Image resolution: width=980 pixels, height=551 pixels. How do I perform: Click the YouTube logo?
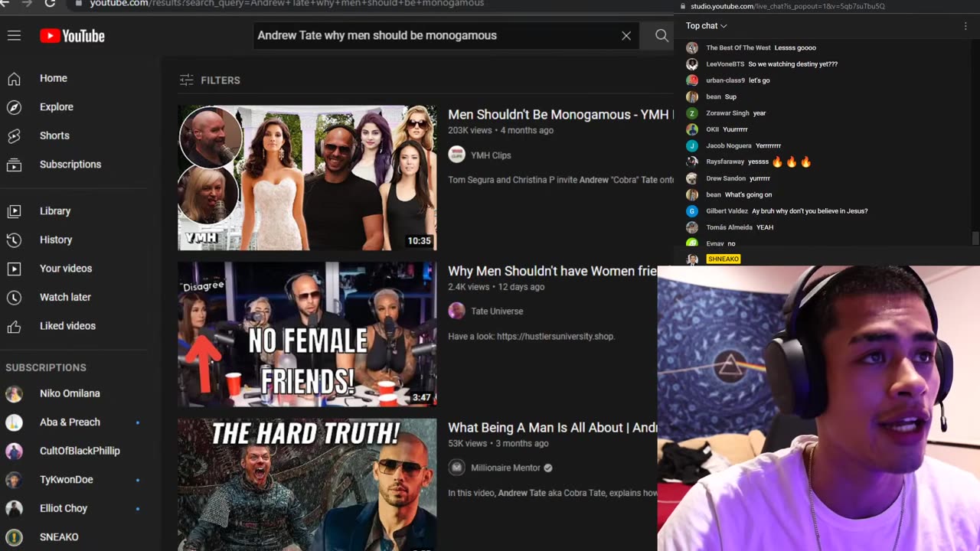tap(72, 36)
